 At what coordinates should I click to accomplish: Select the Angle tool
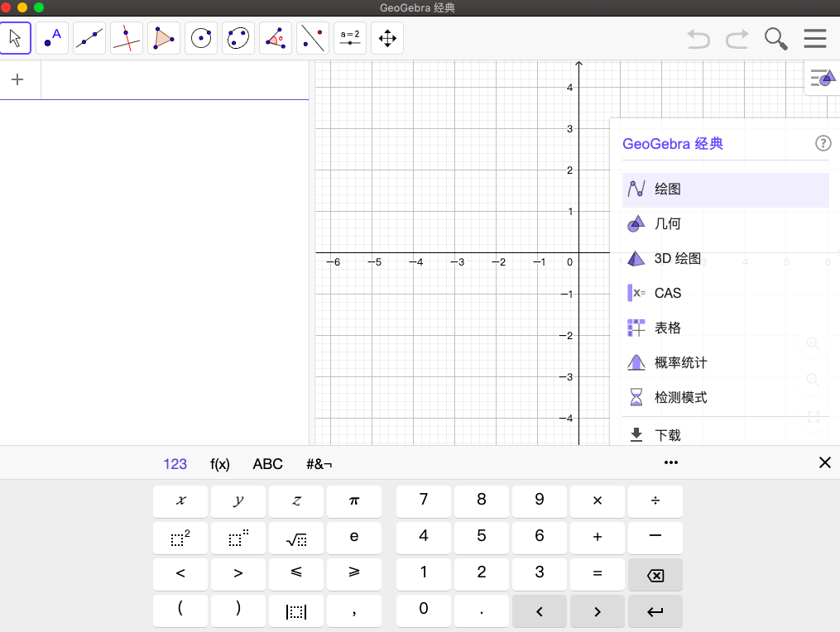(x=275, y=38)
